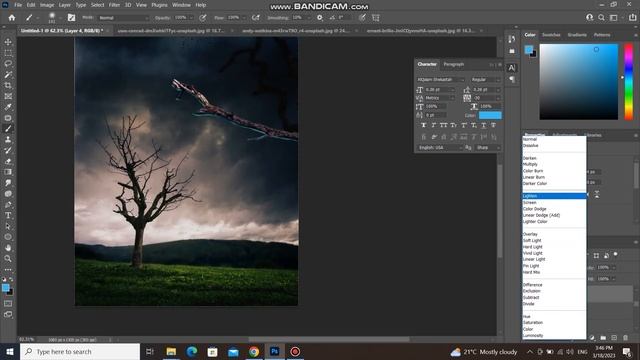Select the Brush tool in the toolbox
This screenshot has width=640, height=360.
pos(8,129)
